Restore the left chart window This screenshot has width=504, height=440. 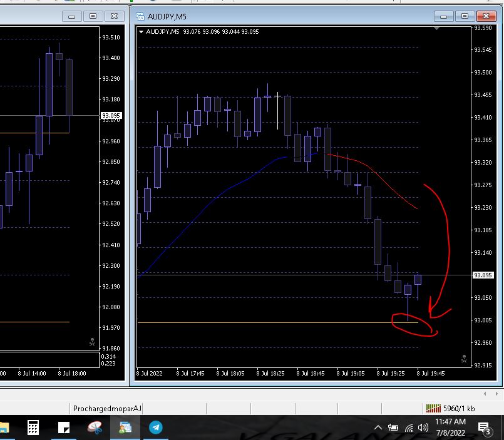pos(93,16)
